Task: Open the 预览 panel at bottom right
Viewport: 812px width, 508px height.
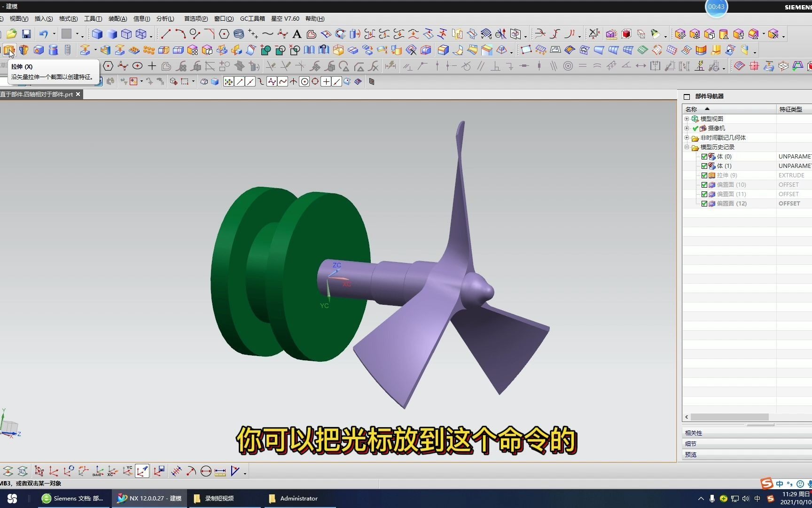Action: 691,454
